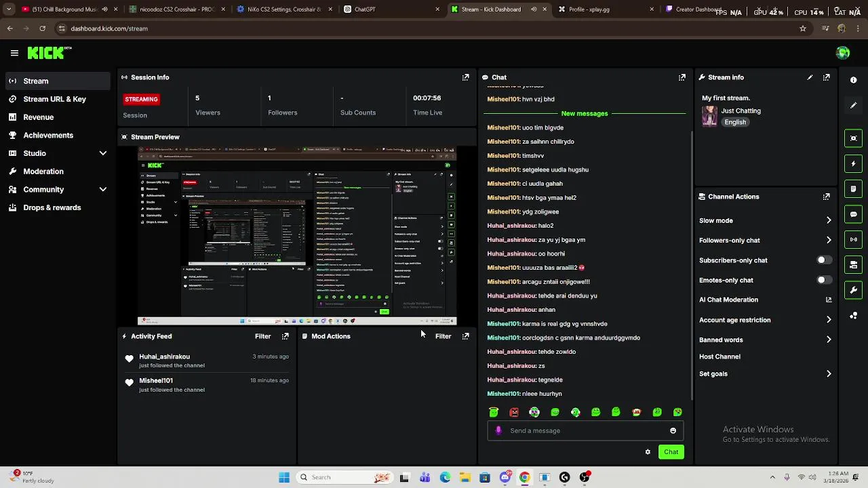Click the purple microphone icon in chat box

[498, 430]
